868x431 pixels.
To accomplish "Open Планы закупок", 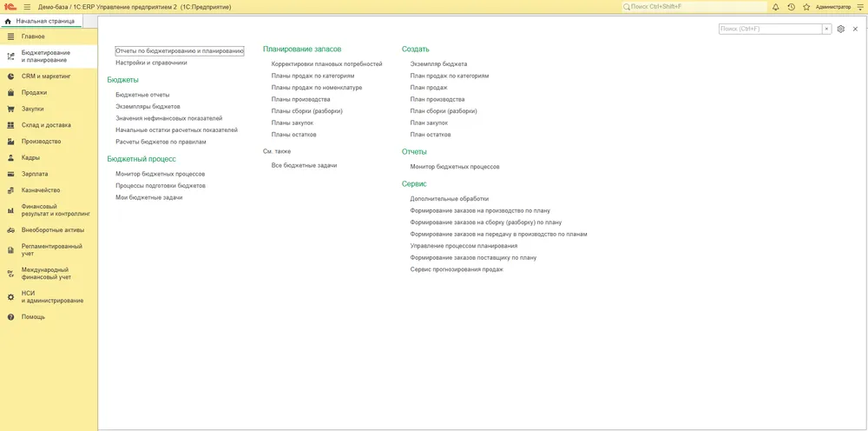I will point(293,123).
